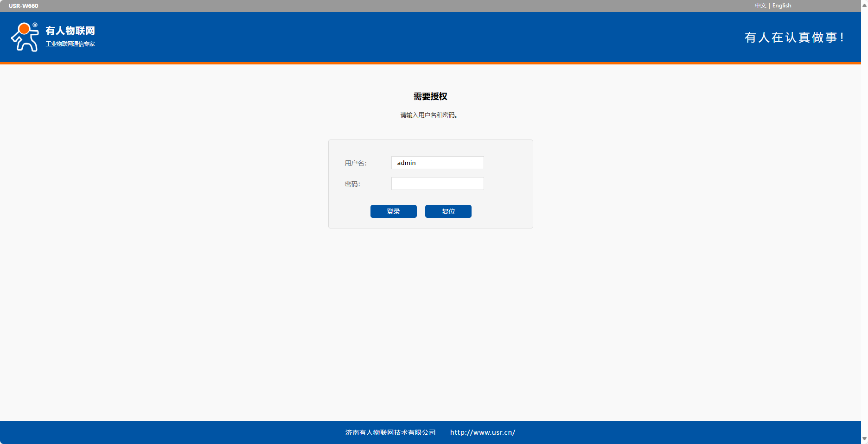
Task: Click the 密码 label
Action: (352, 184)
